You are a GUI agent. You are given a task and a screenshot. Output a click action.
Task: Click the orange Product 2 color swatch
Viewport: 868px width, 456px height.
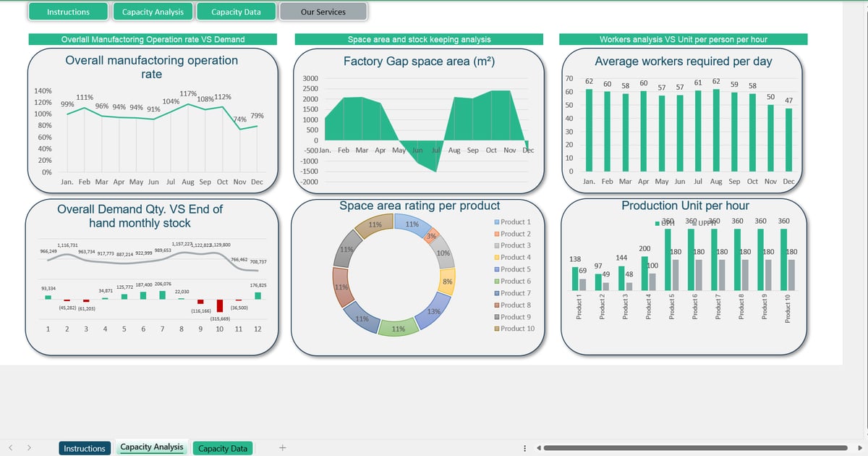pyautogui.click(x=497, y=234)
